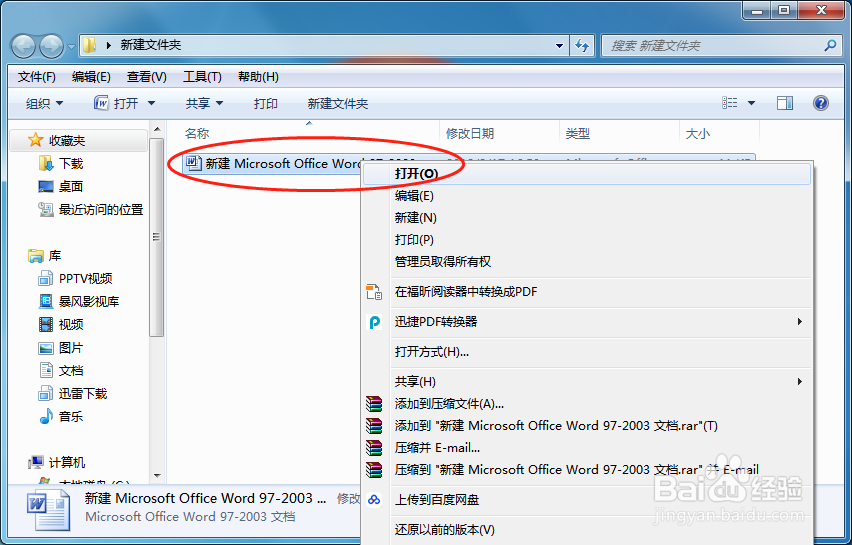Screen dimensions: 852x545
Task: Click the WinRAR icon beside 压缩并 E-mail...
Action: [x=374, y=448]
